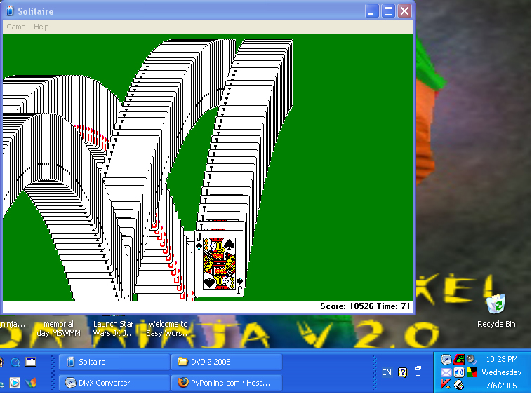Switch to DVD 2 2005 folder window
The image size is (532, 394).
226,362
